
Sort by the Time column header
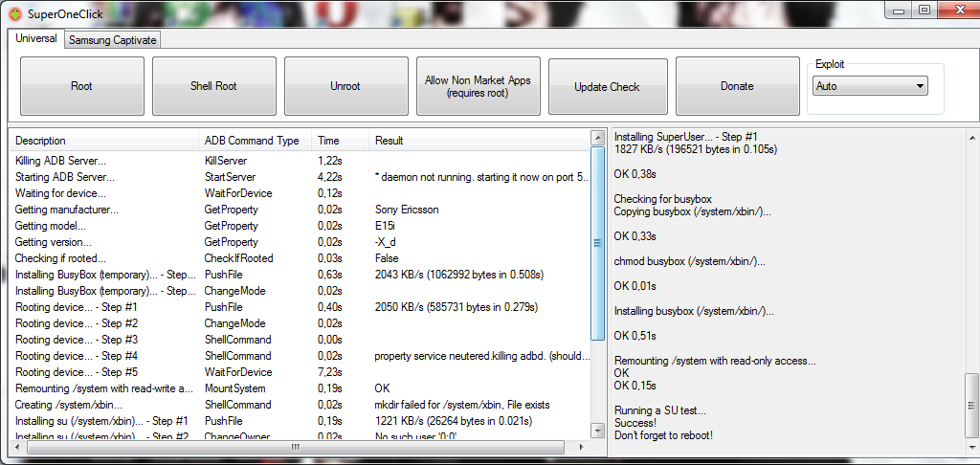(x=341, y=141)
